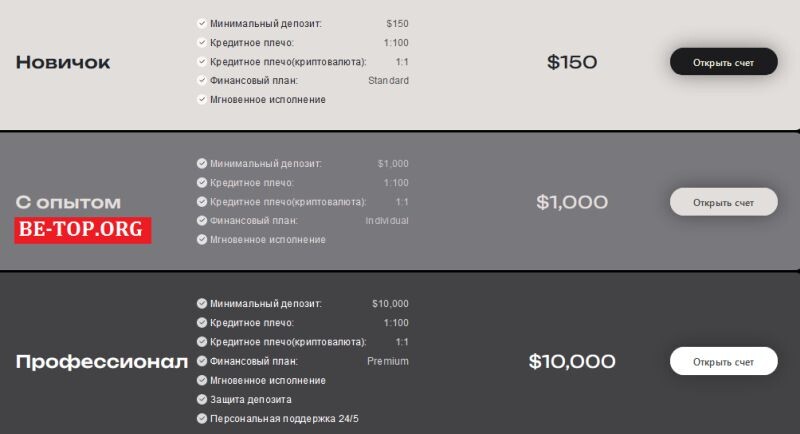
Task: Click the $1,000 price label
Action: (572, 202)
